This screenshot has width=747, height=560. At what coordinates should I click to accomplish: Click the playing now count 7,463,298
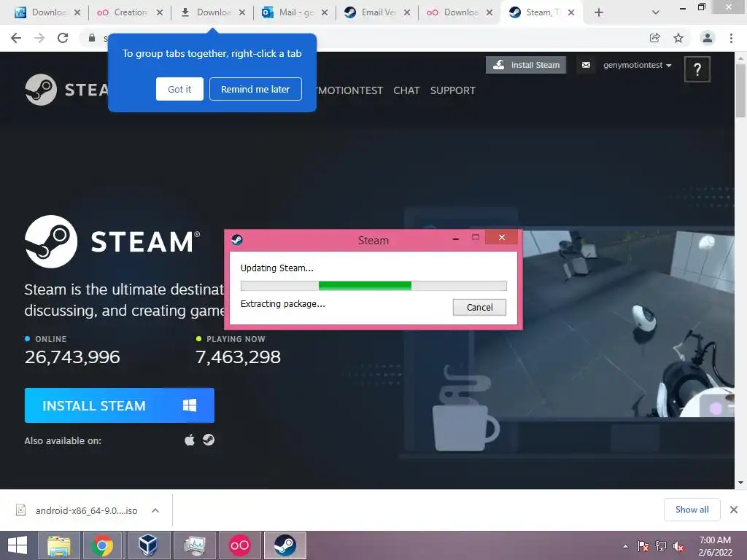(238, 357)
